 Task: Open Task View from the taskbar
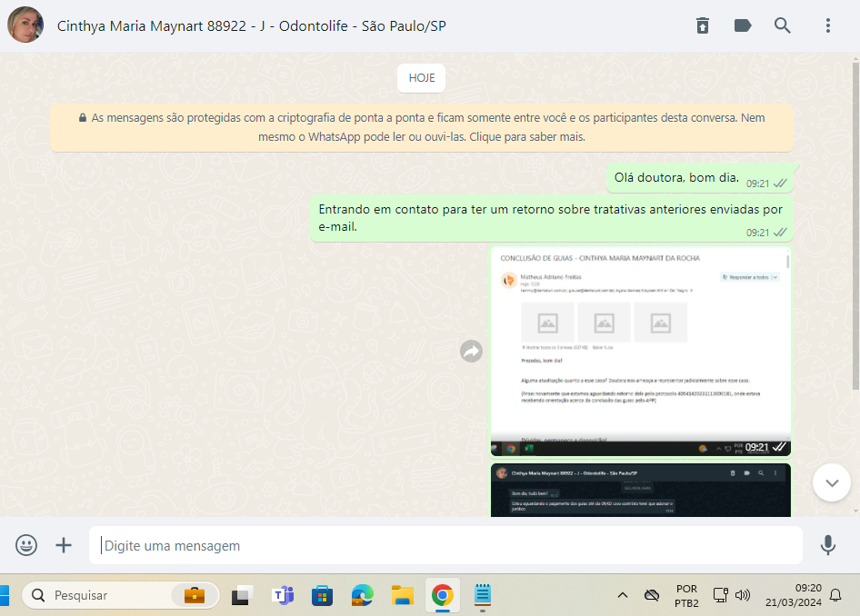242,595
